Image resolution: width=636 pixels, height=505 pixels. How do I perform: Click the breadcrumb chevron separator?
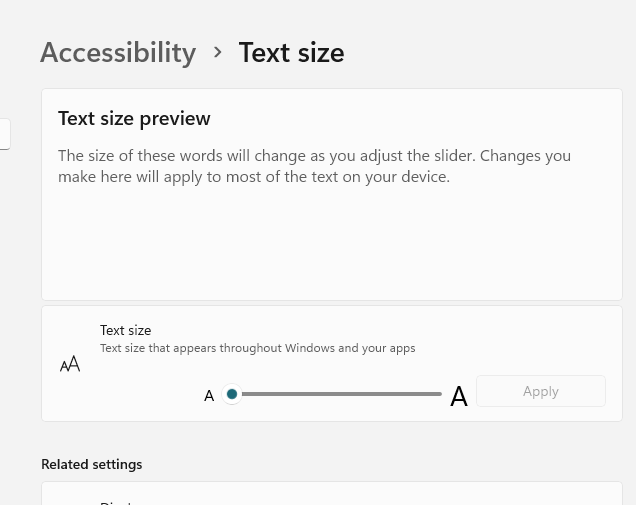(x=218, y=52)
